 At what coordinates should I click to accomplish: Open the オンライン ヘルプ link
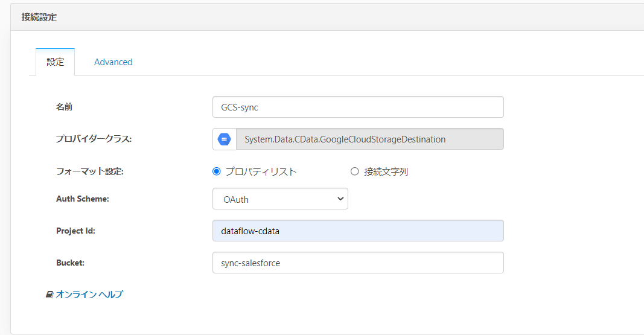click(x=89, y=295)
